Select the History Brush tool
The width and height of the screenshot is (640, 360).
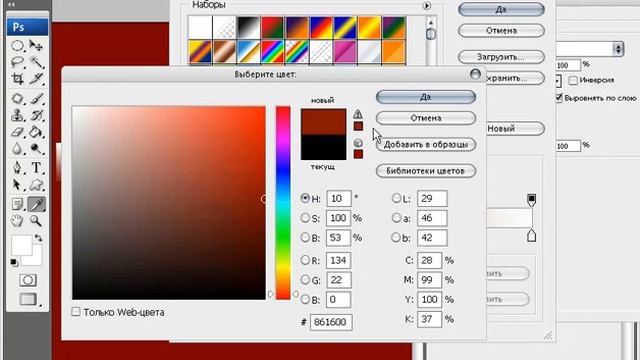tap(36, 116)
